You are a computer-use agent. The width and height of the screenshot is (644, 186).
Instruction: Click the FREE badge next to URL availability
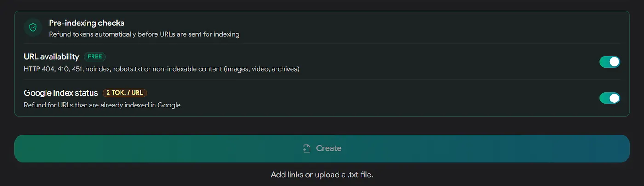pyautogui.click(x=95, y=57)
